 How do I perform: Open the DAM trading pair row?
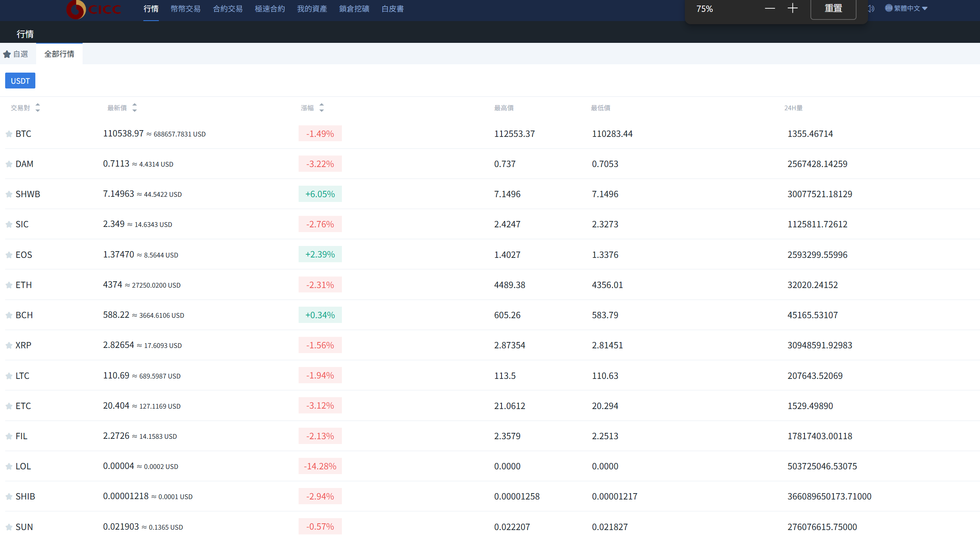pyautogui.click(x=25, y=164)
